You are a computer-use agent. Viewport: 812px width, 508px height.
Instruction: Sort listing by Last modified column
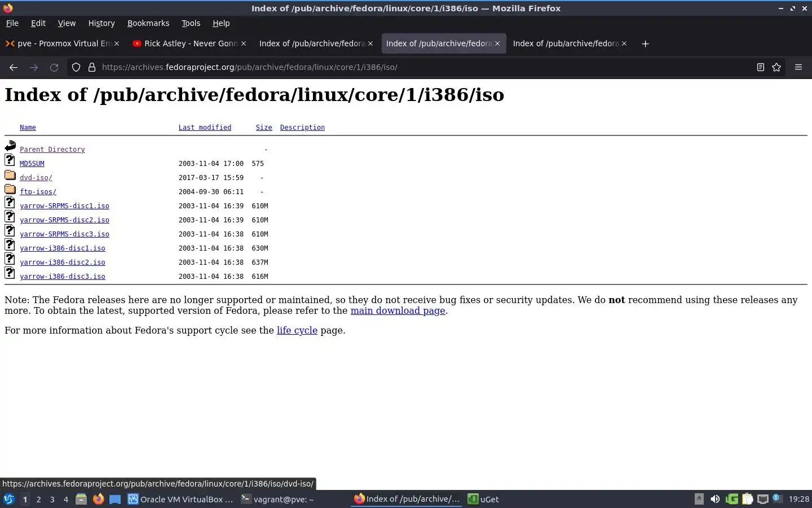pyautogui.click(x=205, y=128)
